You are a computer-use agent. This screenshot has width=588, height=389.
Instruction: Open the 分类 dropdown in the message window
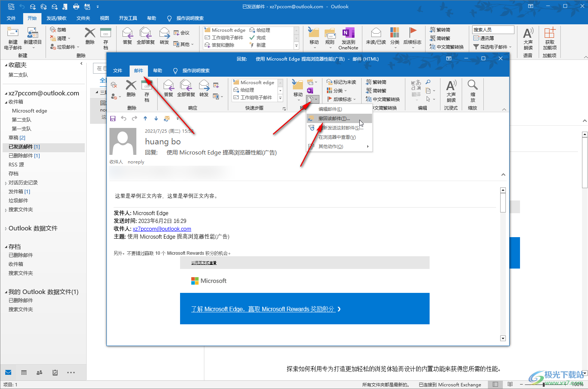[x=337, y=91]
